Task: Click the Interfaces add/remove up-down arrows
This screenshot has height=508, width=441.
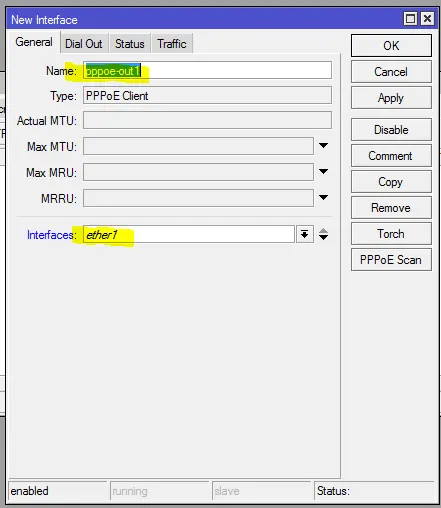Action: pyautogui.click(x=323, y=234)
